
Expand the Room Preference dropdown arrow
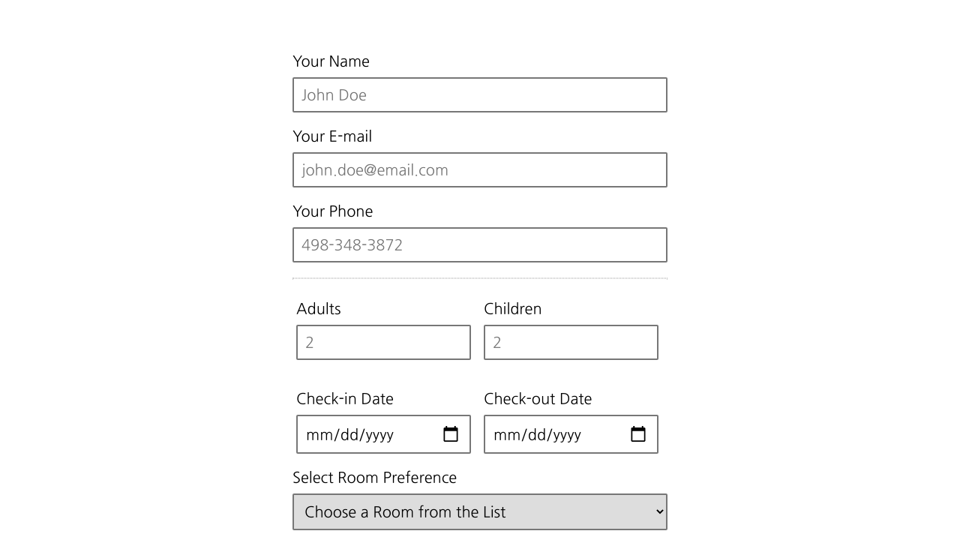[659, 512]
